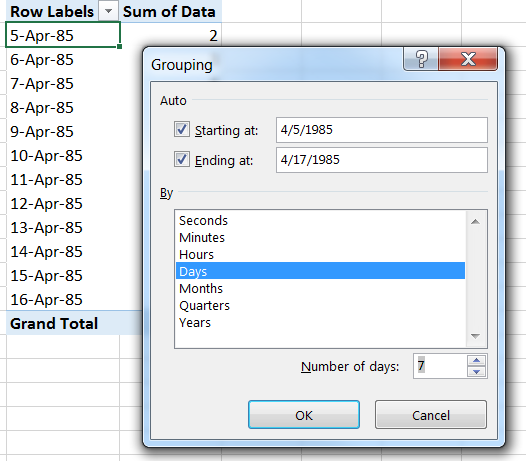This screenshot has width=526, height=461.
Task: Click the Number of days field
Action: 440,366
